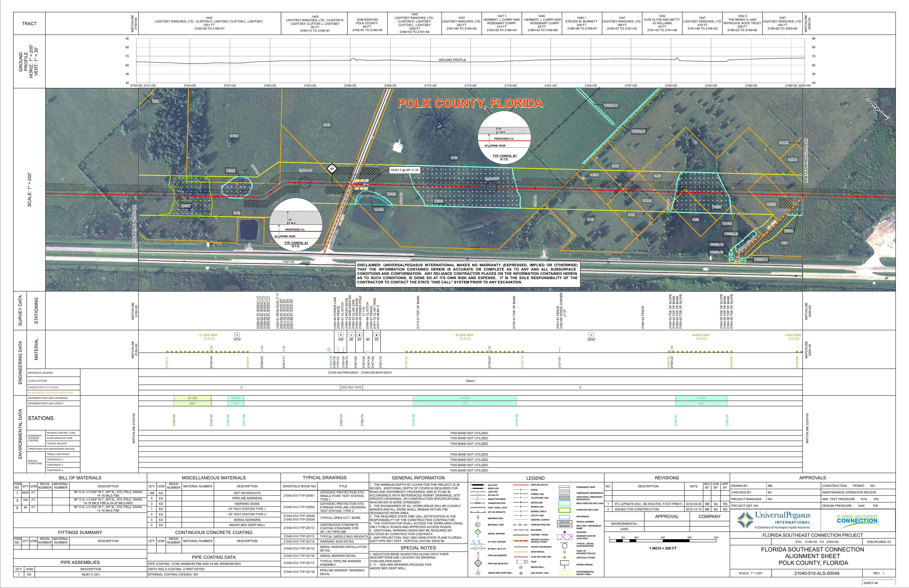Click the Pipeline Milepost diamond in the legend
This screenshot has height=588, width=909.
click(x=478, y=564)
